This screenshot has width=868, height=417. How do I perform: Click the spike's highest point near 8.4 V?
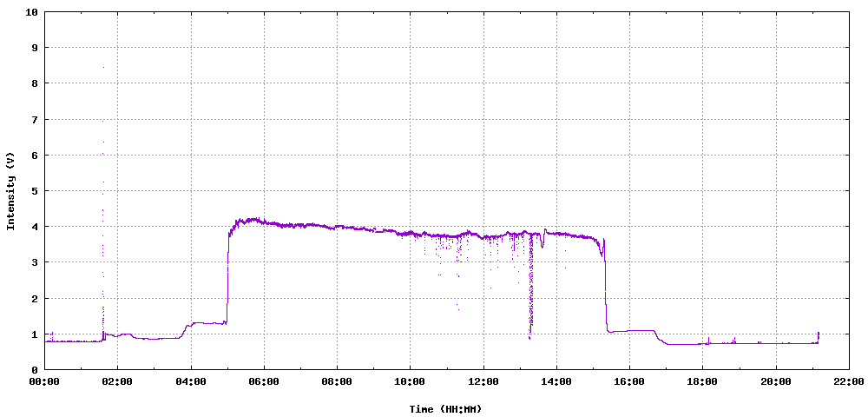coord(103,68)
